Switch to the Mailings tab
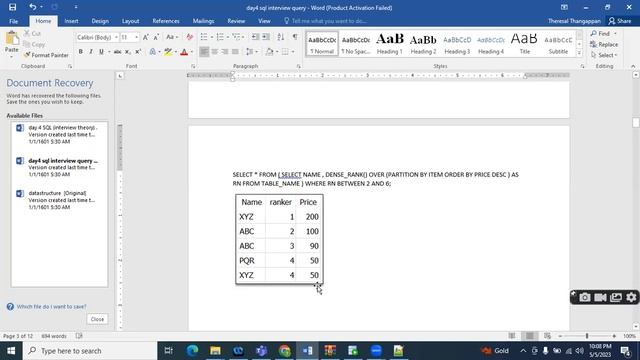This screenshot has height=360, width=640. click(203, 21)
